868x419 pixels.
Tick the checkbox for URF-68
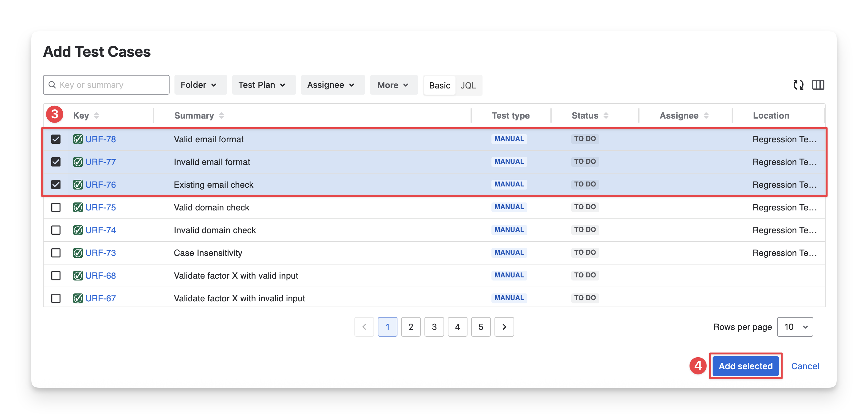56,276
